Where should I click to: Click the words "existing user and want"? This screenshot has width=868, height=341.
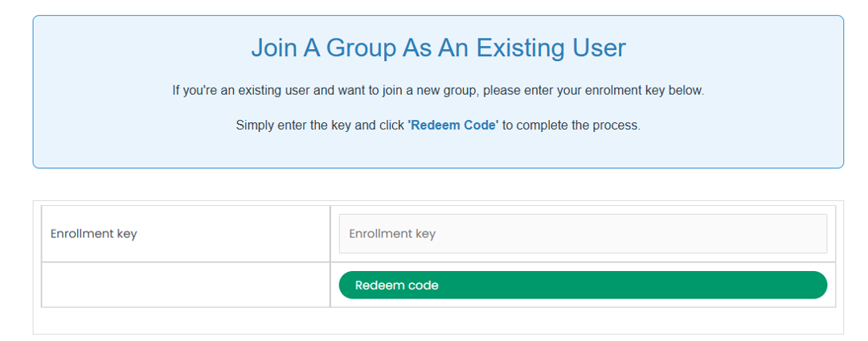(x=293, y=91)
